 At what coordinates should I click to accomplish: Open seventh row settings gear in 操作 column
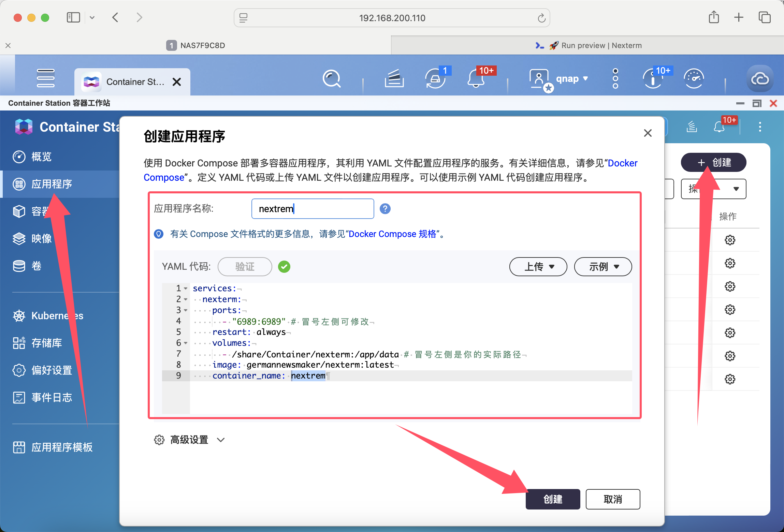730,379
